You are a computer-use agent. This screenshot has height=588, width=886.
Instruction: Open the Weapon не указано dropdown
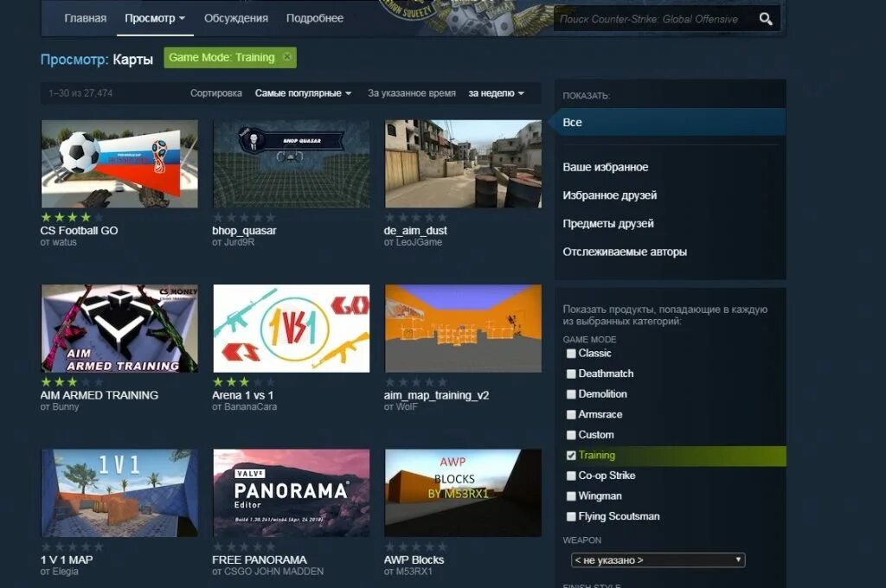(658, 559)
